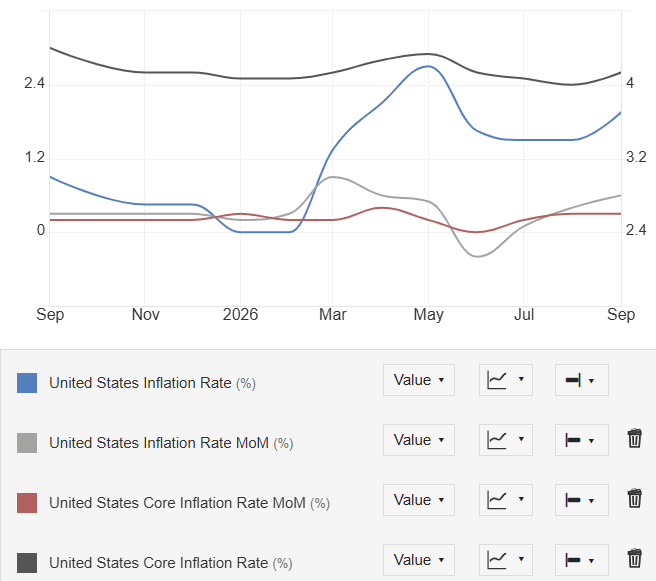Open Value dropdown for Core Inflation Rate
The width and height of the screenshot is (656, 581).
419,560
